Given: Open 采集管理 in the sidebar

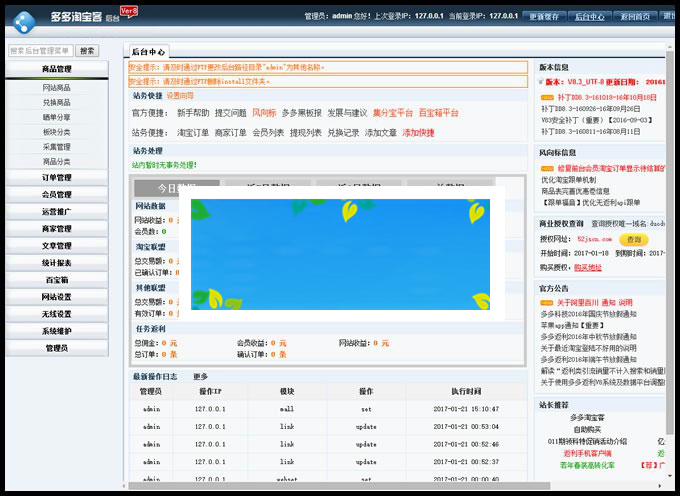Looking at the screenshot, I should (56, 146).
